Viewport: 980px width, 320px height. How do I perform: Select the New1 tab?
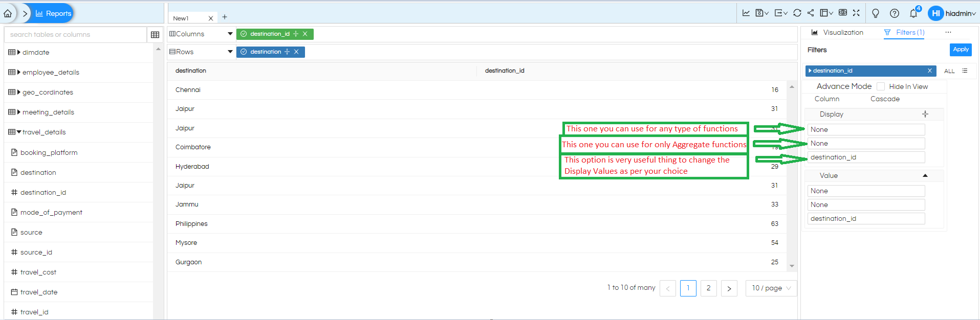tap(181, 18)
